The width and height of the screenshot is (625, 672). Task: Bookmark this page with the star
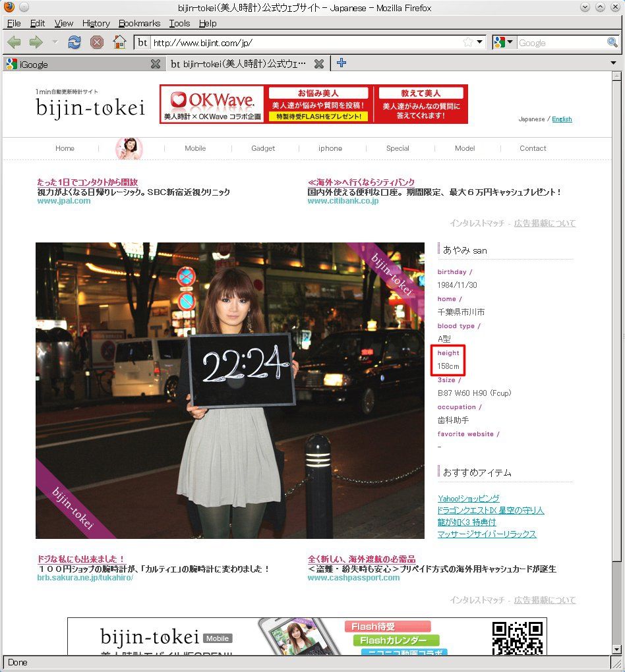click(468, 42)
